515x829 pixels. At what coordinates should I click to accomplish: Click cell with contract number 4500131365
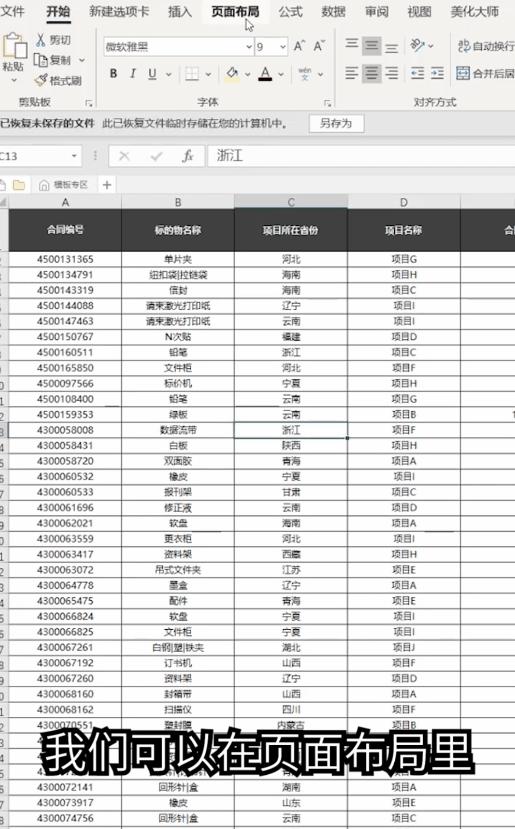(65, 259)
